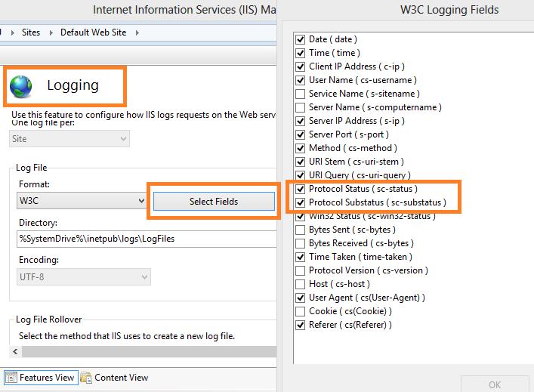Viewport: 534px width, 392px height.
Task: Check the Cookie ( cs(Cookie) ) box
Action: tap(301, 311)
